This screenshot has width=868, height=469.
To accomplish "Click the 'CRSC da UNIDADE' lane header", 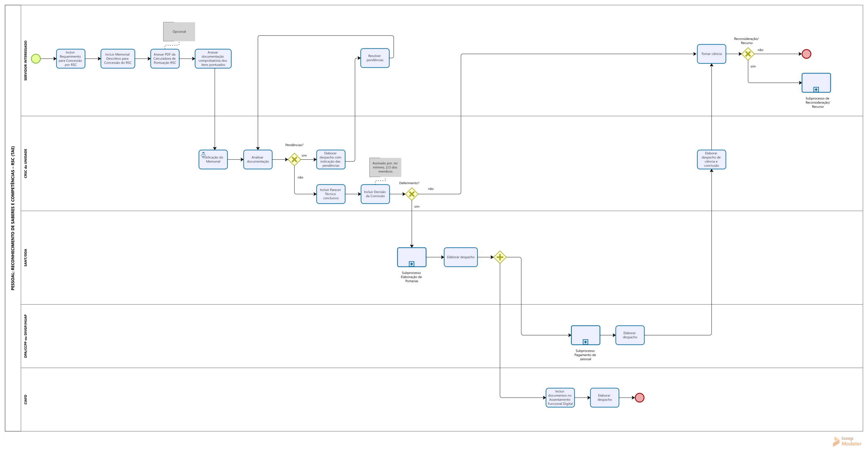I will tap(25, 163).
